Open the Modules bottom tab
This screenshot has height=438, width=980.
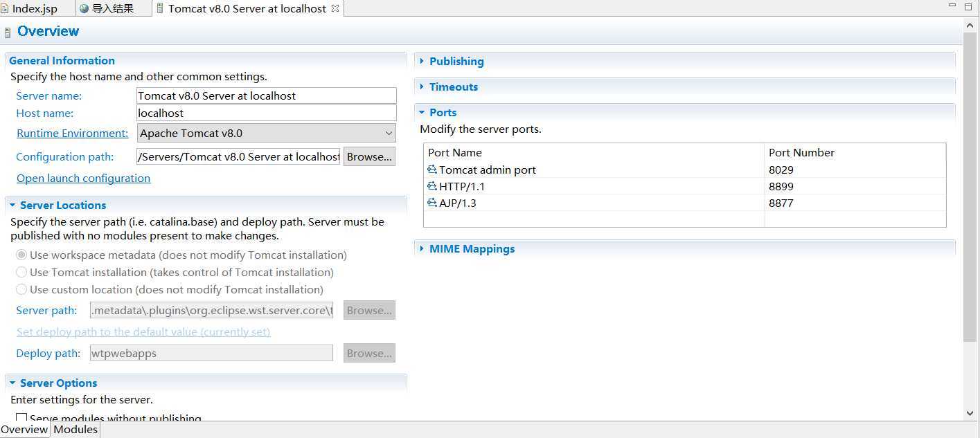(x=75, y=429)
